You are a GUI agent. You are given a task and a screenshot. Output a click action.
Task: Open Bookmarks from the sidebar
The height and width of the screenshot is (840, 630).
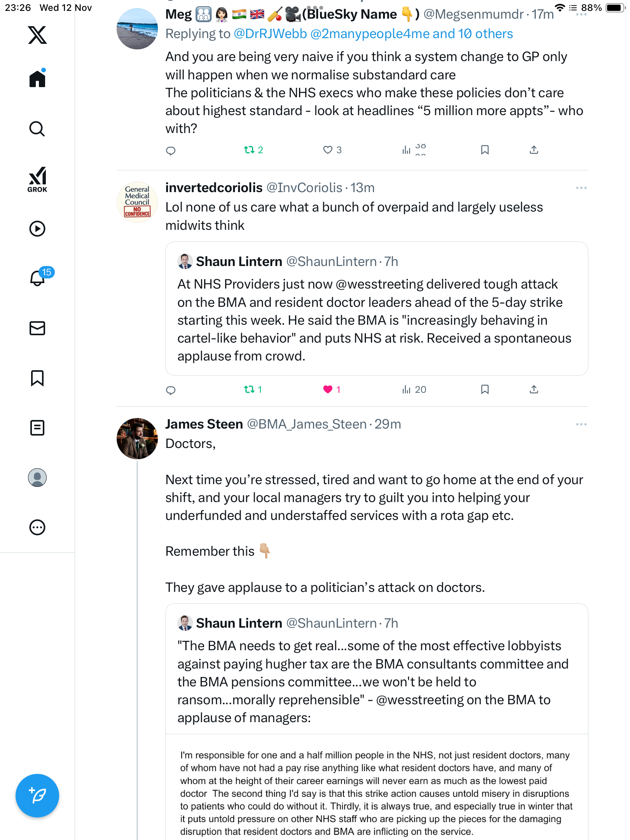[x=37, y=378]
